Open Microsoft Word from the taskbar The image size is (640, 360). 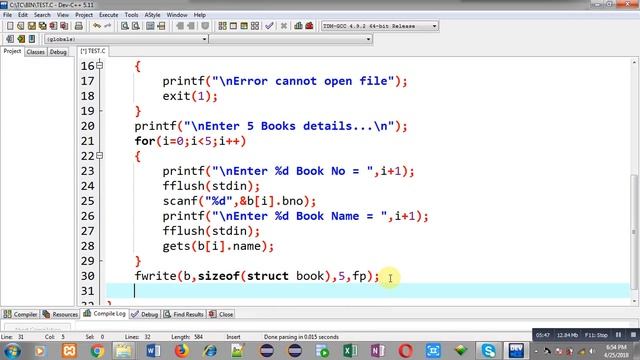[x=153, y=351]
